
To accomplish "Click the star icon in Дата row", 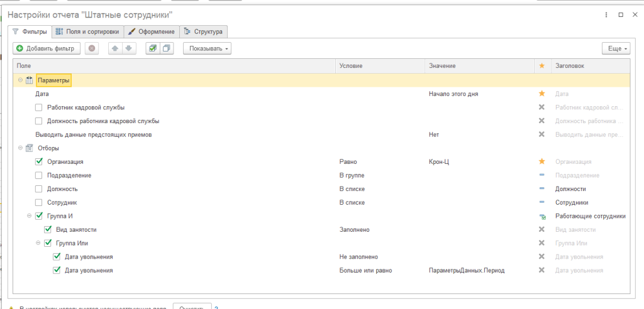I will (541, 94).
